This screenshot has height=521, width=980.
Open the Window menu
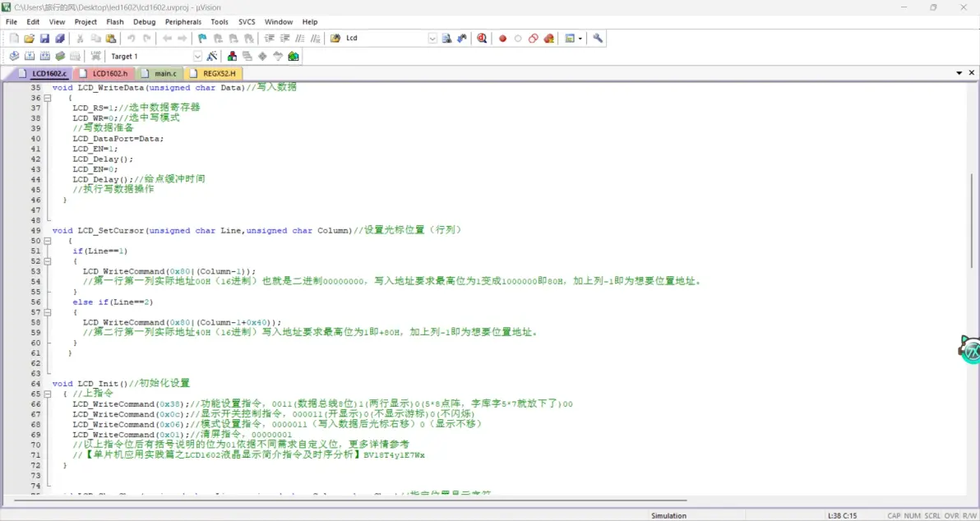click(x=278, y=22)
